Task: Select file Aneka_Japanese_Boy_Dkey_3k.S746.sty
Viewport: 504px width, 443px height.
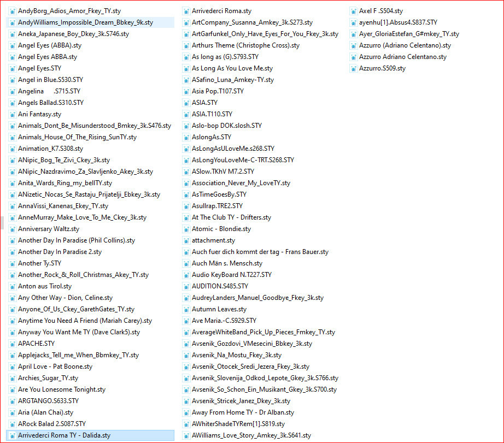Action: click(x=73, y=34)
